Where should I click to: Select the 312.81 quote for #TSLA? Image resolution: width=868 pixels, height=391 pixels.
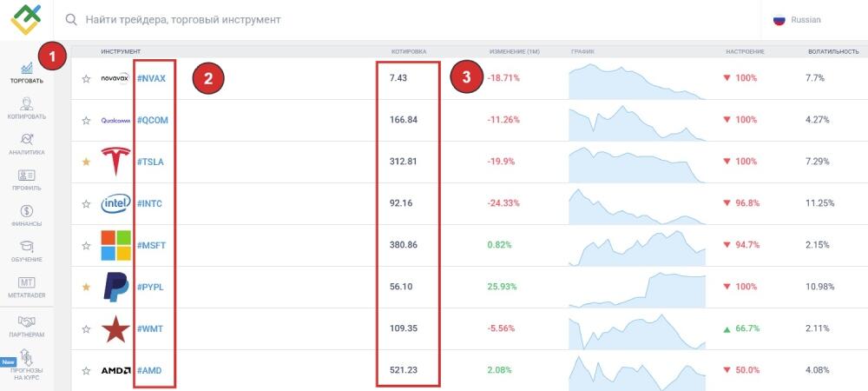[x=403, y=162]
